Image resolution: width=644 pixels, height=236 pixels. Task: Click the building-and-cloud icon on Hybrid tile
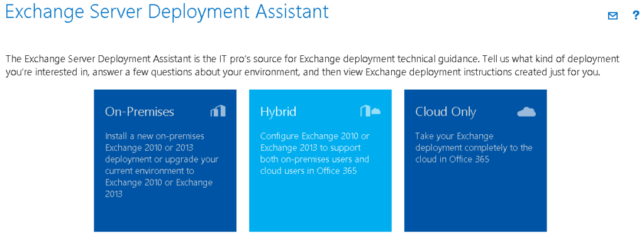(370, 110)
